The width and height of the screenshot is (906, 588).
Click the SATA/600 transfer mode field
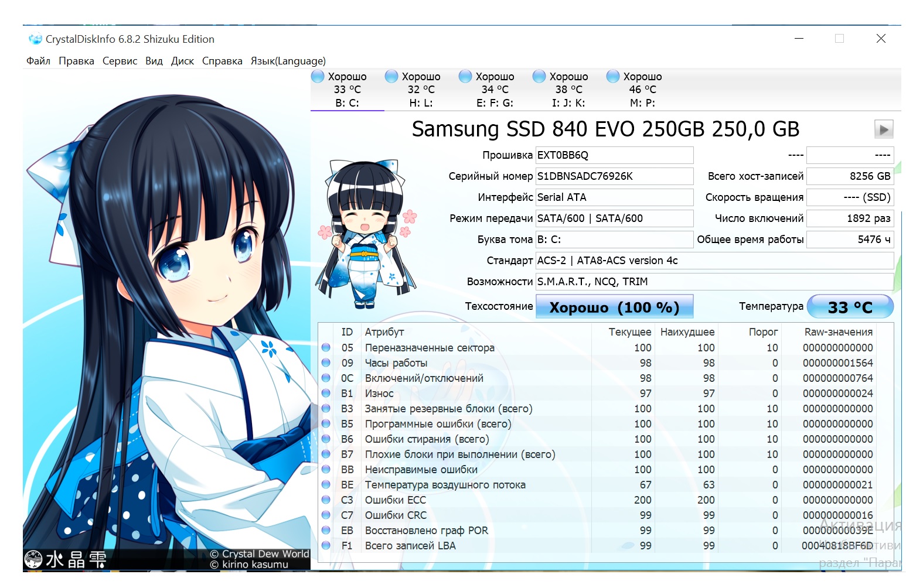tap(614, 218)
